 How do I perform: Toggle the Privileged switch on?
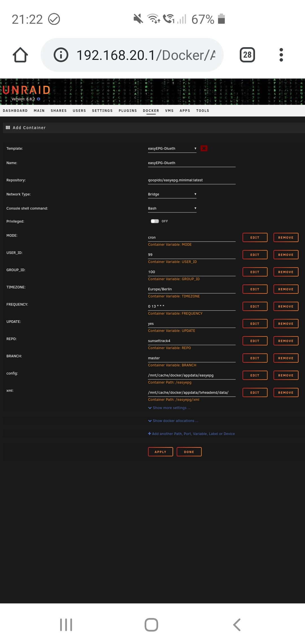point(155,221)
